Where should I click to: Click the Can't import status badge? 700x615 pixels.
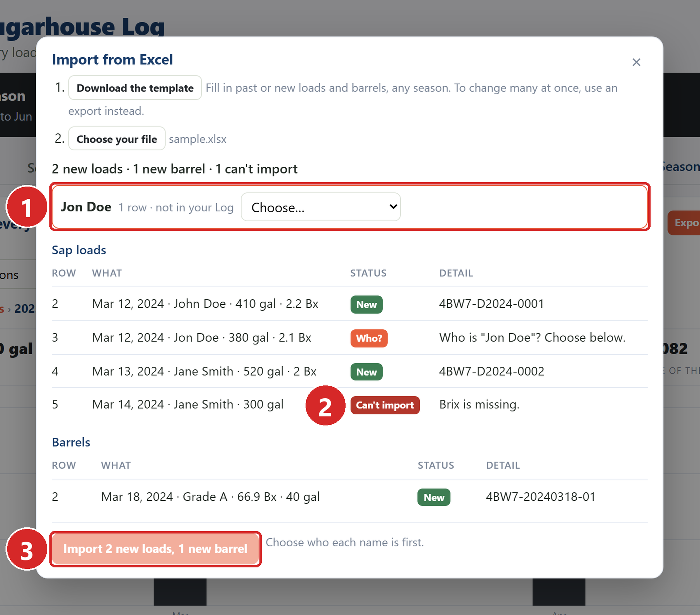pyautogui.click(x=385, y=405)
